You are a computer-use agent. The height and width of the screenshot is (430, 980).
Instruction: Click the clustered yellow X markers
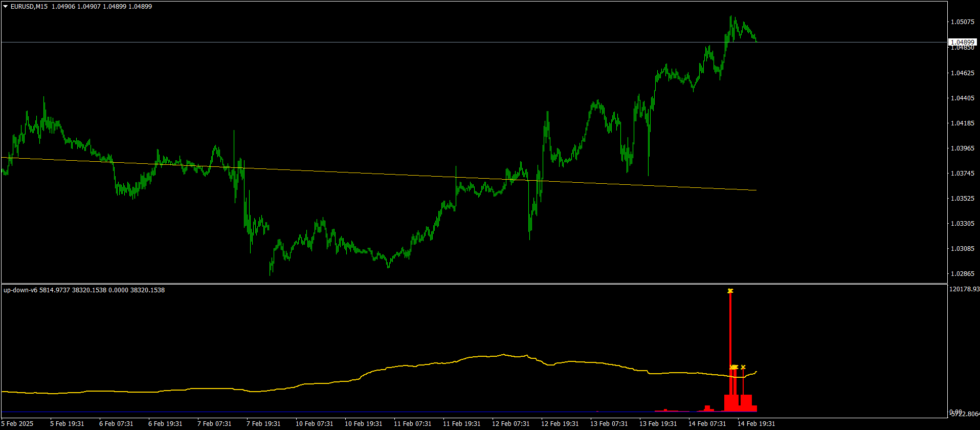point(734,367)
